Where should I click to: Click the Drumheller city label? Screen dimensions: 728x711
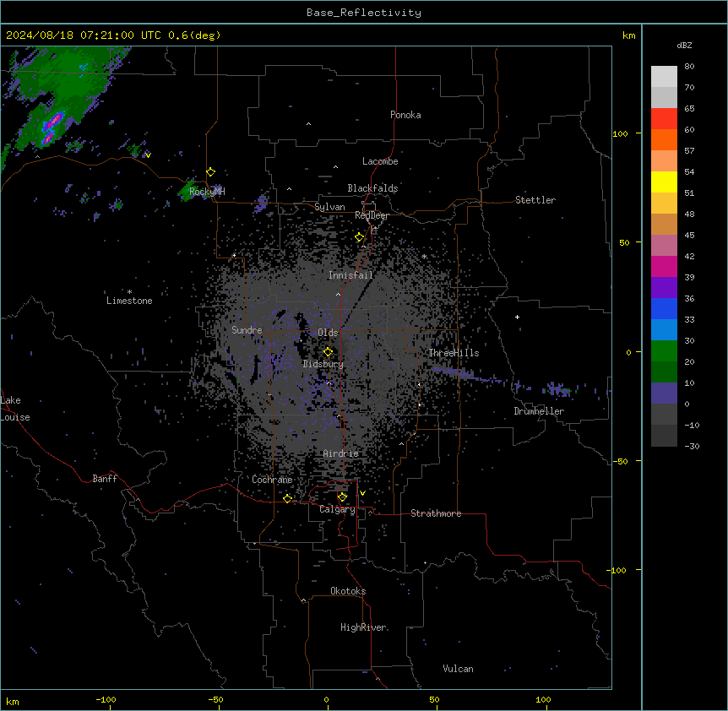click(x=539, y=411)
